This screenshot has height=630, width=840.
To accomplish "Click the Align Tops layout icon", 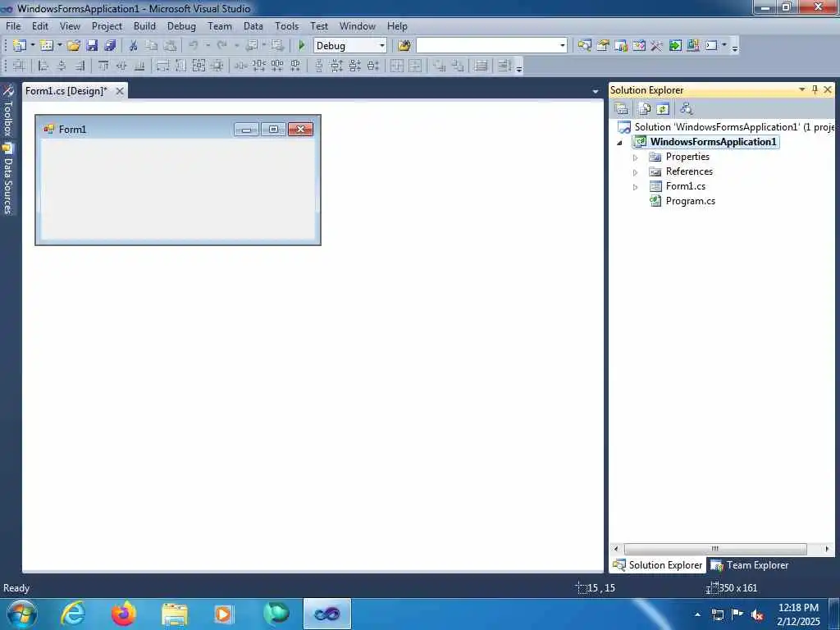I will [x=103, y=66].
